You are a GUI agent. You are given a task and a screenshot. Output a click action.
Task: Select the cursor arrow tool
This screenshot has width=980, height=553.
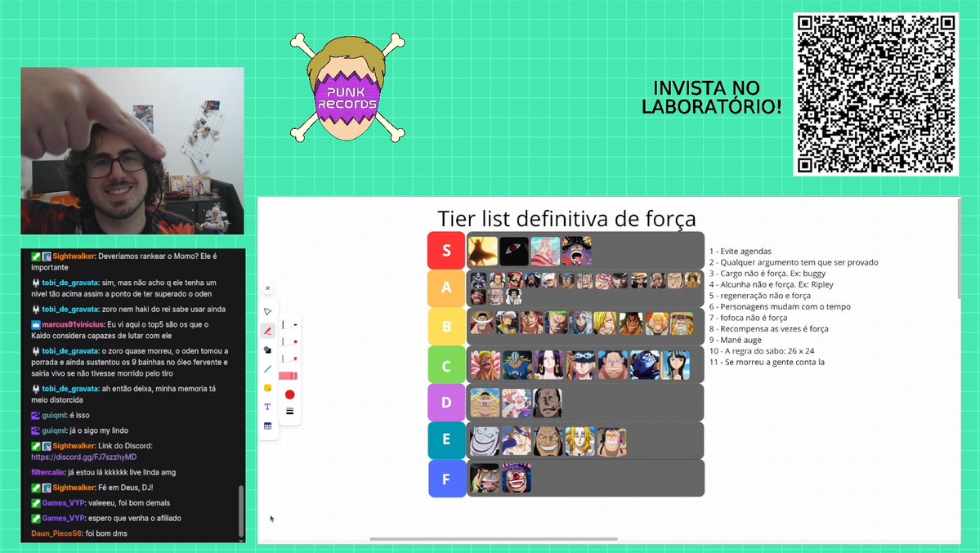[x=267, y=311]
